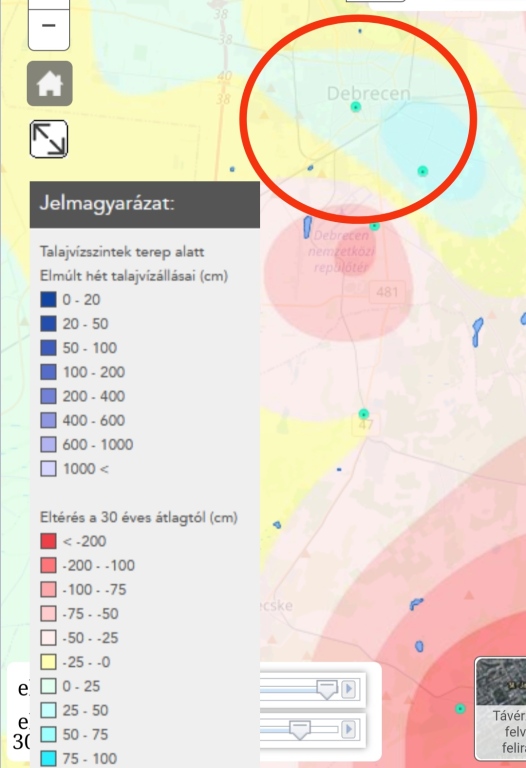Click the green well marker inside cyan zone
Screen dimensions: 526x768
pyautogui.click(x=423, y=171)
